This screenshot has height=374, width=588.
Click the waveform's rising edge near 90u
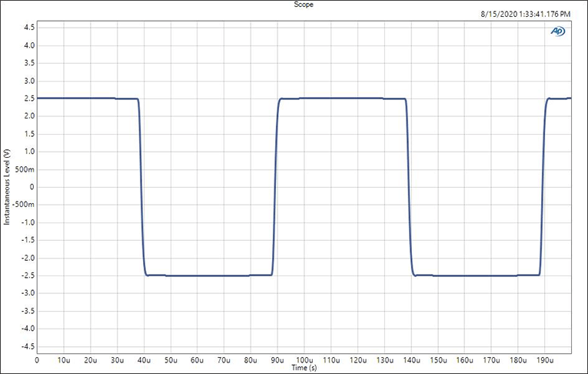tap(275, 187)
